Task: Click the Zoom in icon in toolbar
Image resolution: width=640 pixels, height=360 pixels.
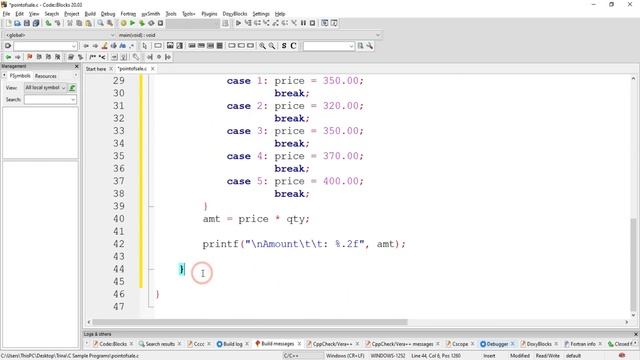Action: pos(262,46)
